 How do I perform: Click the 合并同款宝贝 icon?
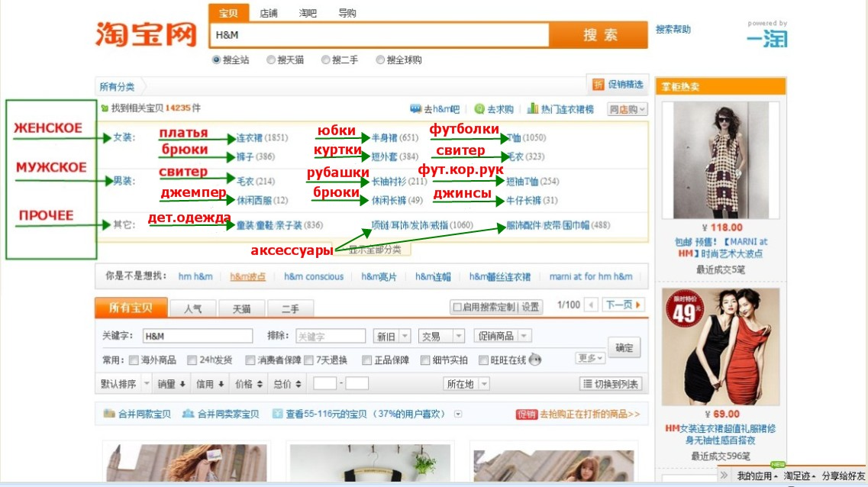click(x=109, y=414)
